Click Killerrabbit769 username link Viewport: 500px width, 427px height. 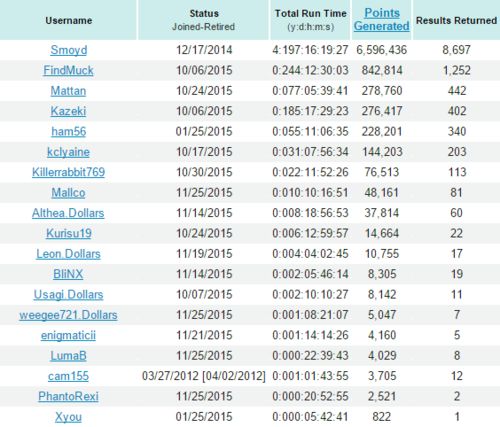click(x=68, y=172)
